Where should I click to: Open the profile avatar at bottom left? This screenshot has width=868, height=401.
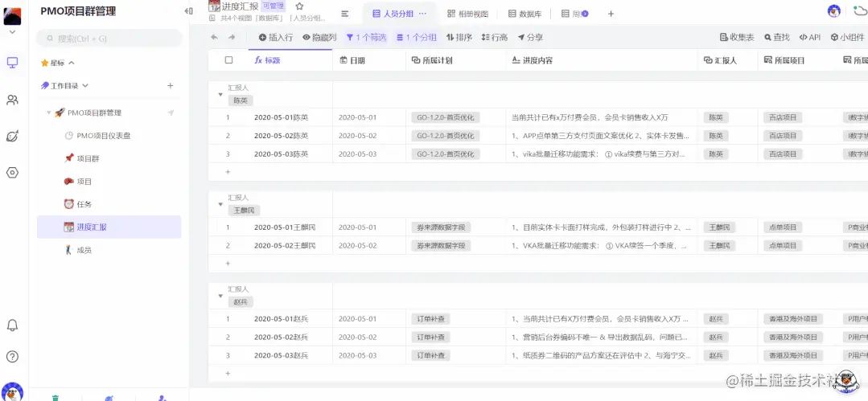[x=12, y=391]
